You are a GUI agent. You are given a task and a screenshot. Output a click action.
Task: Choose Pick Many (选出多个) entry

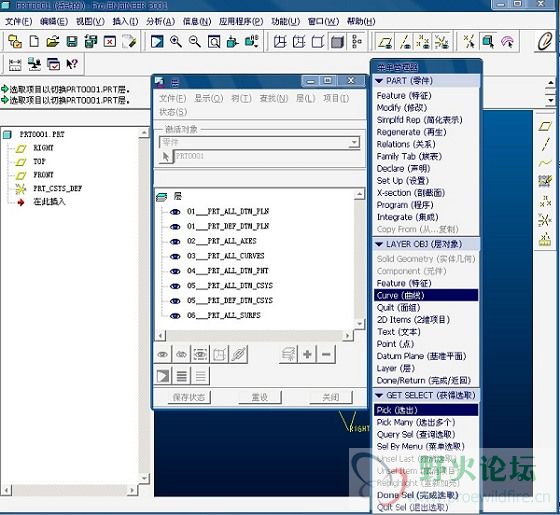click(416, 422)
